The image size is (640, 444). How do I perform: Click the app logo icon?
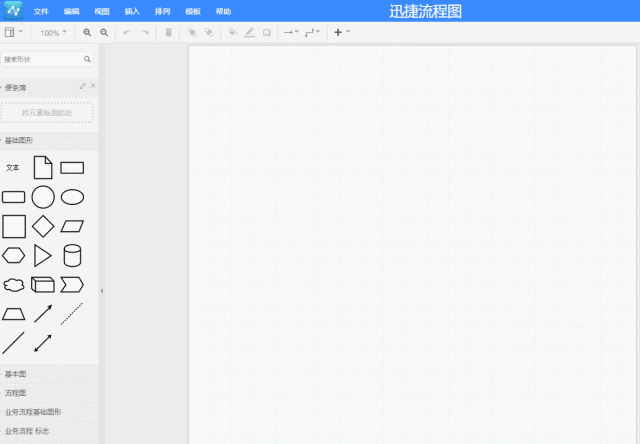pyautogui.click(x=13, y=11)
